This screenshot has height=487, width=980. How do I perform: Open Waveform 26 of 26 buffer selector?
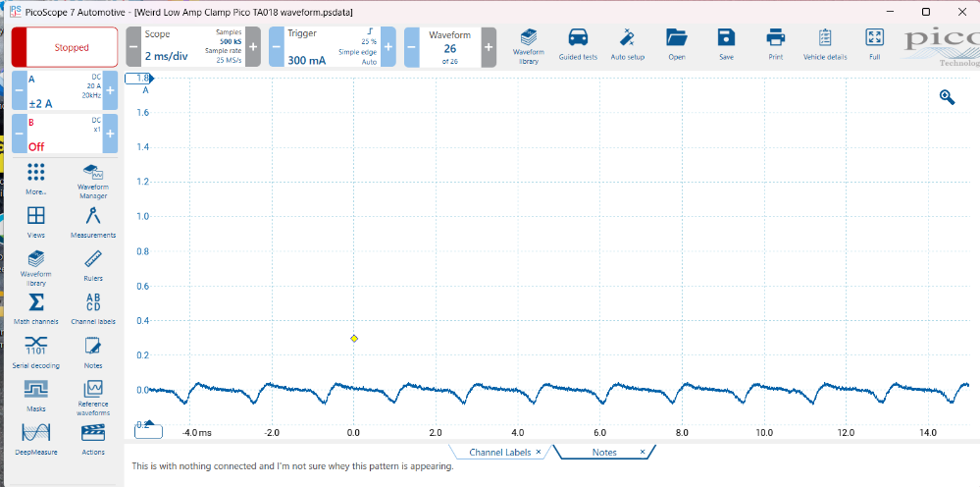pyautogui.click(x=450, y=47)
